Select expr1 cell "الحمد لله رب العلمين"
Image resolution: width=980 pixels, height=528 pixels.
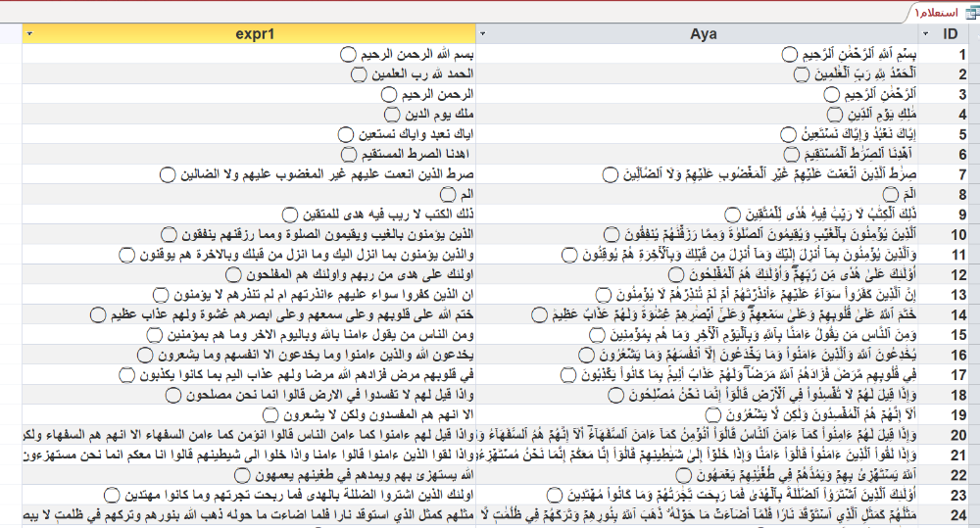tap(249, 74)
